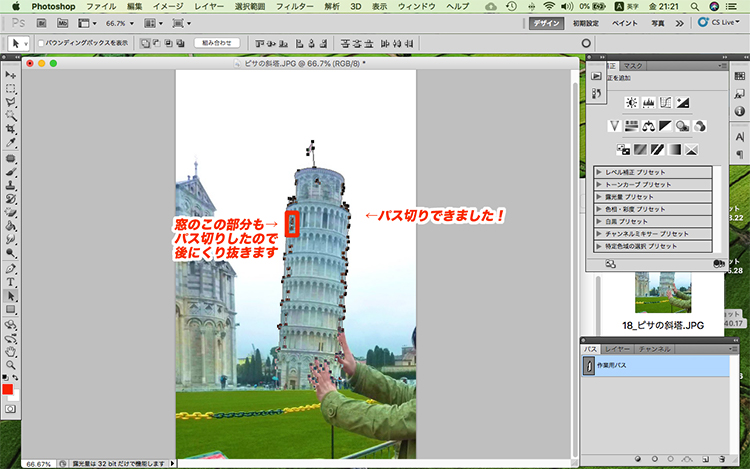Add a Curves adjustment icon
750x469 pixels.
tap(665, 102)
